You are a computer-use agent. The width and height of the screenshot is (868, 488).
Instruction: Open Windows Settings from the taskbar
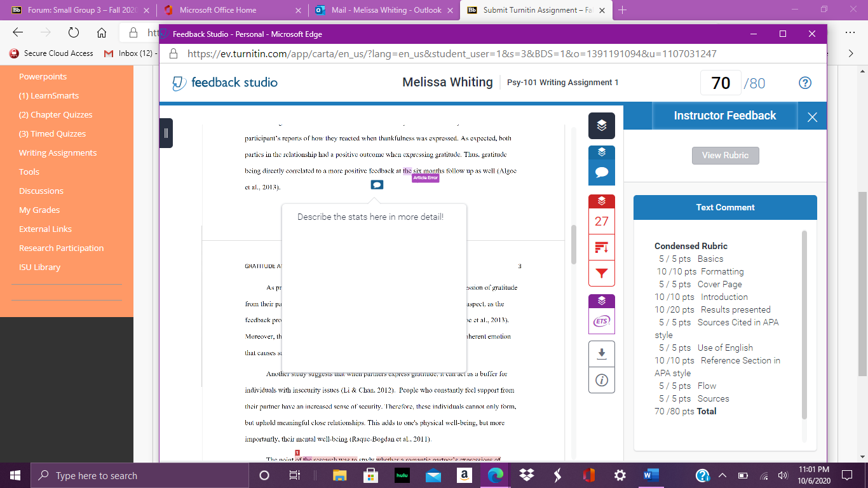[x=620, y=475]
